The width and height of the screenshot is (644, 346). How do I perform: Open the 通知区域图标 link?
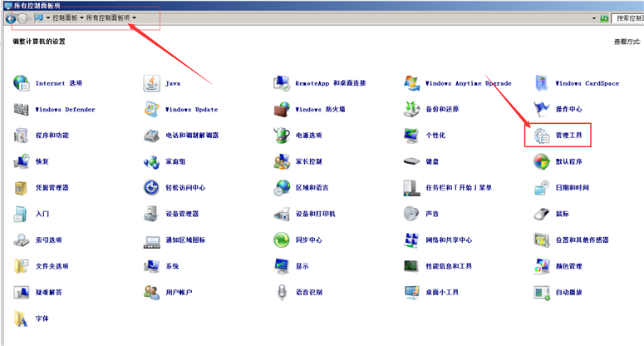tap(185, 240)
